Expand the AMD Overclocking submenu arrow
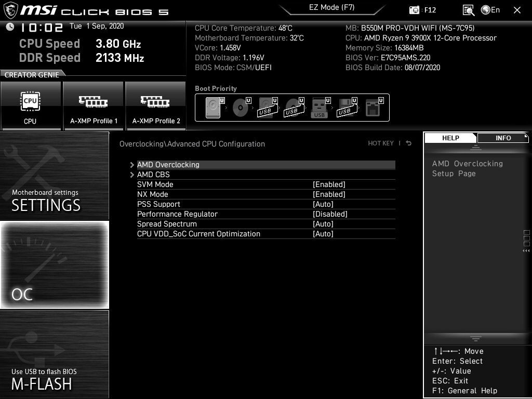532x399 pixels. (x=132, y=165)
